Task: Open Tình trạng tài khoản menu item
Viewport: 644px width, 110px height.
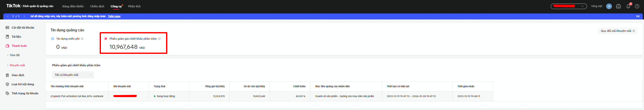Action: 25,93
